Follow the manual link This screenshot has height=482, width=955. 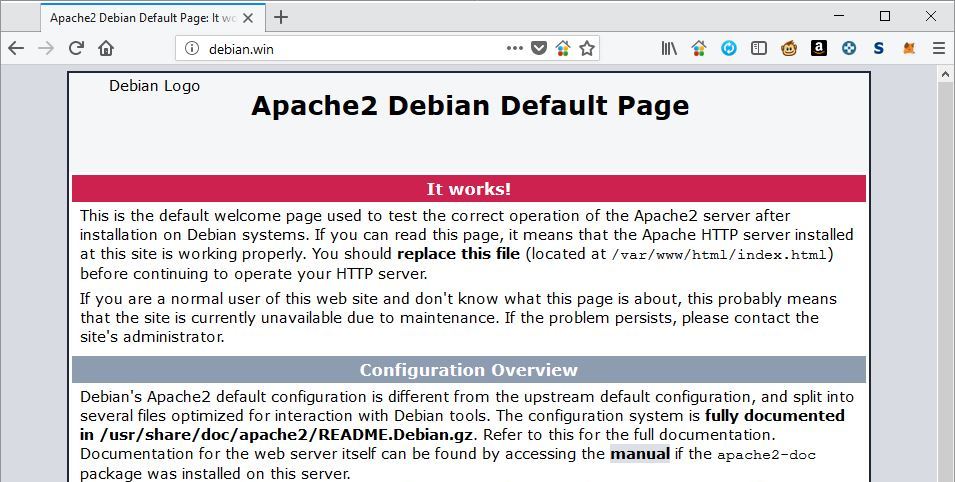[x=640, y=454]
